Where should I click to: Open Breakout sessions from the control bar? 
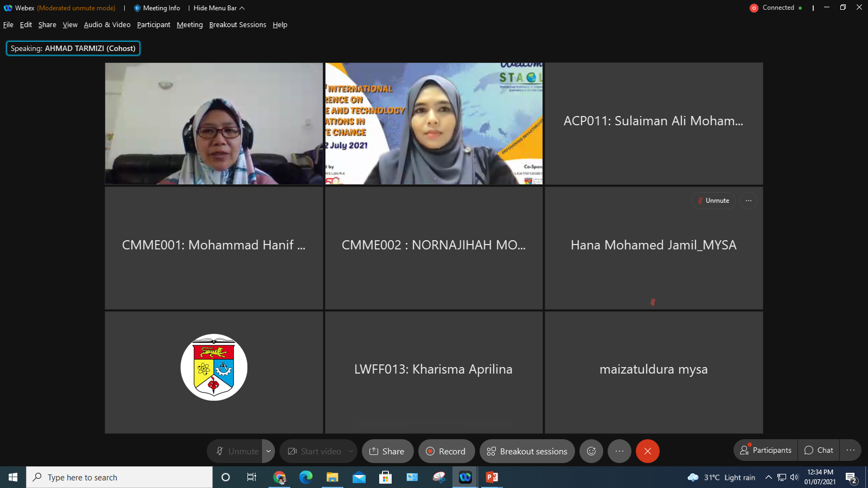click(x=527, y=451)
